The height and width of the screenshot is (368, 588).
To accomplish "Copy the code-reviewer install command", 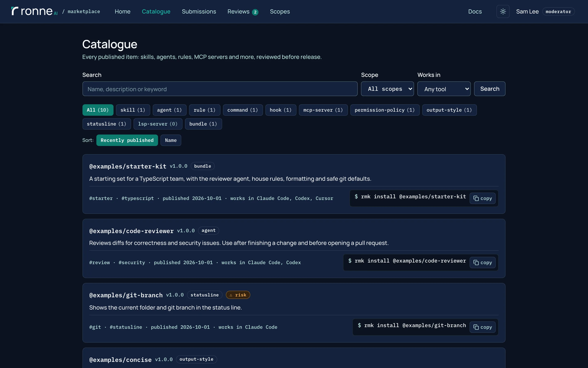I will pyautogui.click(x=482, y=262).
